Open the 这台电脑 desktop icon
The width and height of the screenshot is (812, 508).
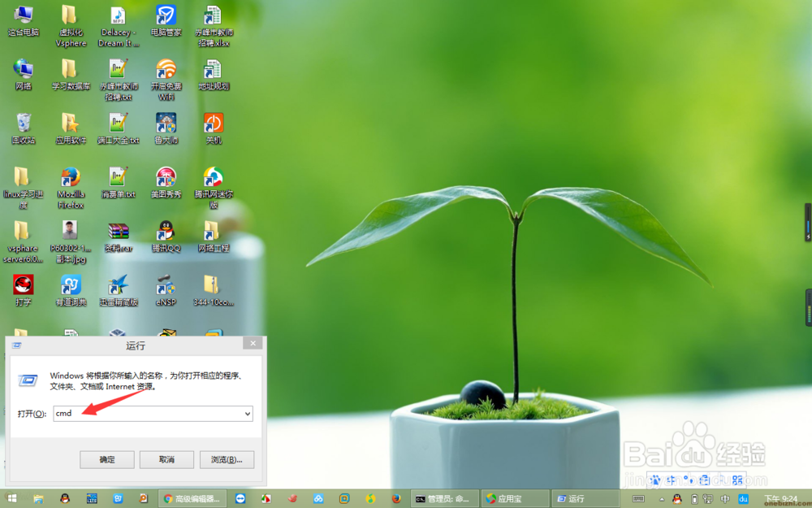tap(24, 21)
